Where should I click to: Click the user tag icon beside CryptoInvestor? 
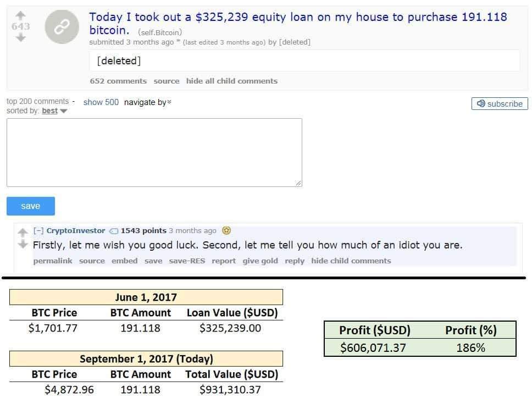[114, 231]
